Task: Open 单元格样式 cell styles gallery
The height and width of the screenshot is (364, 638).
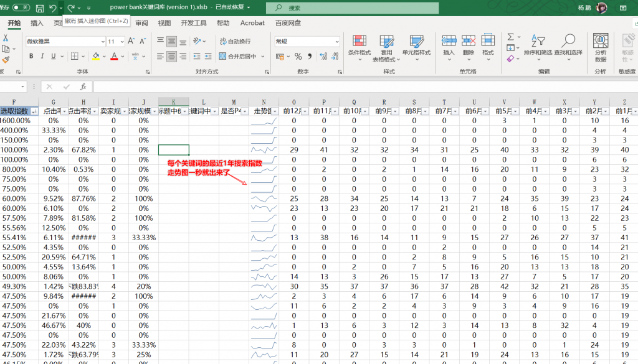Action: pyautogui.click(x=416, y=48)
